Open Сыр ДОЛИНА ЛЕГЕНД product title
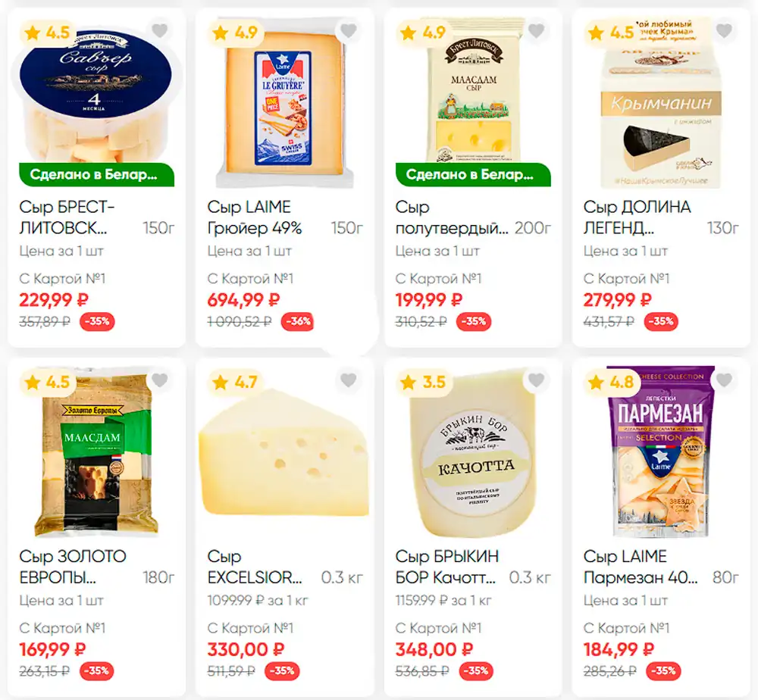The width and height of the screenshot is (758, 700). click(x=637, y=217)
